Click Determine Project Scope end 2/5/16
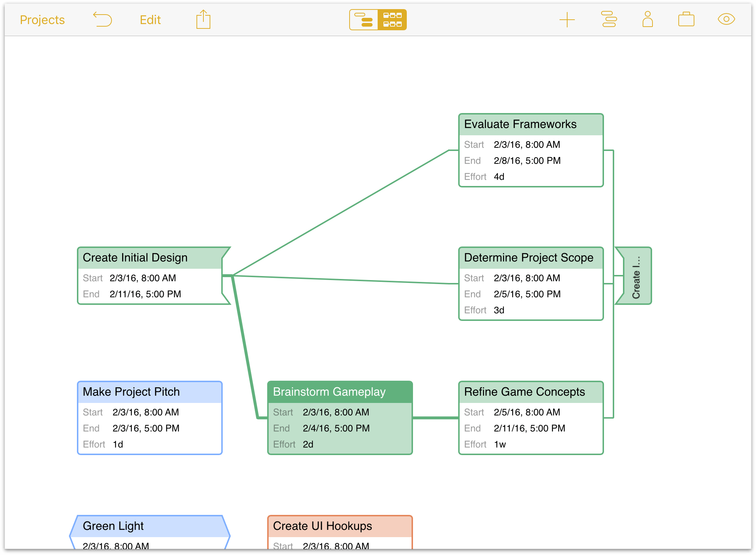Image resolution: width=756 pixels, height=555 pixels. 527,294
